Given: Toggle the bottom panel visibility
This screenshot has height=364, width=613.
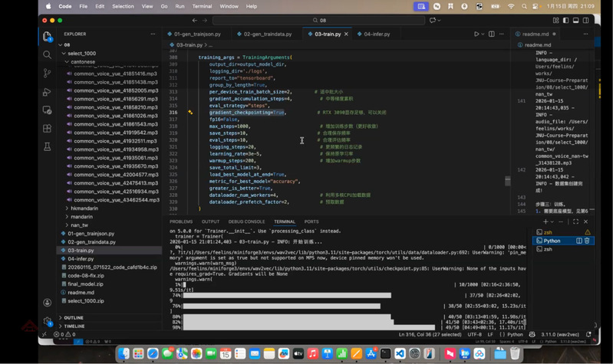Looking at the screenshot, I should (577, 21).
